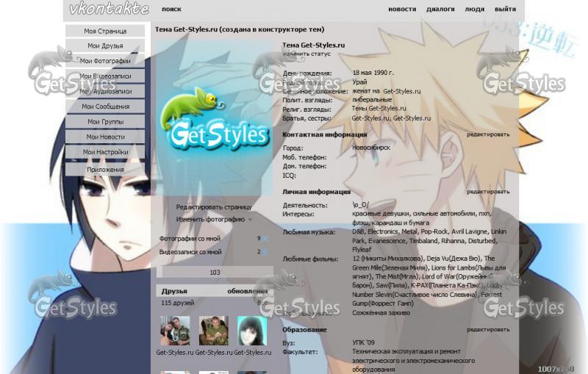Expand Изменить фотографию dropdown arrow
The width and height of the screenshot is (588, 374).
(250, 220)
